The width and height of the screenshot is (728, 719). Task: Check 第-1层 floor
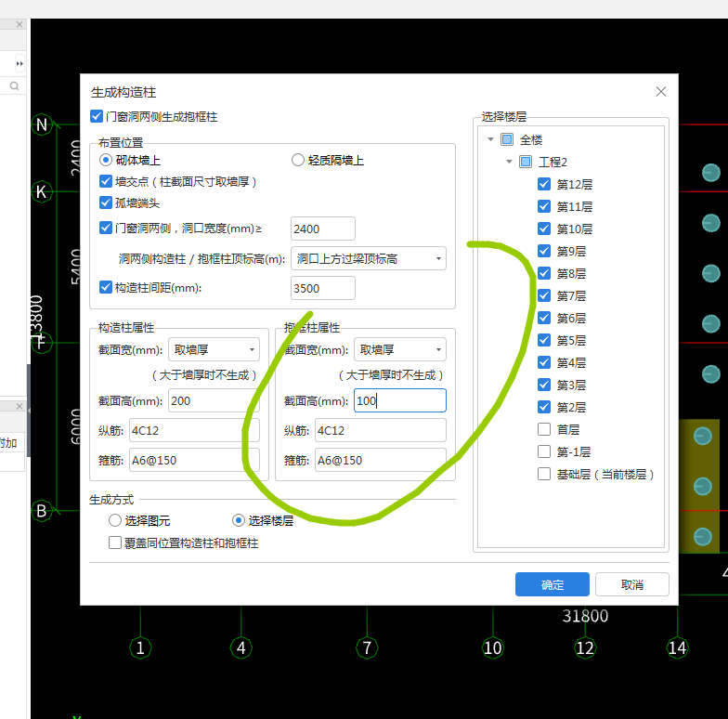coord(544,451)
